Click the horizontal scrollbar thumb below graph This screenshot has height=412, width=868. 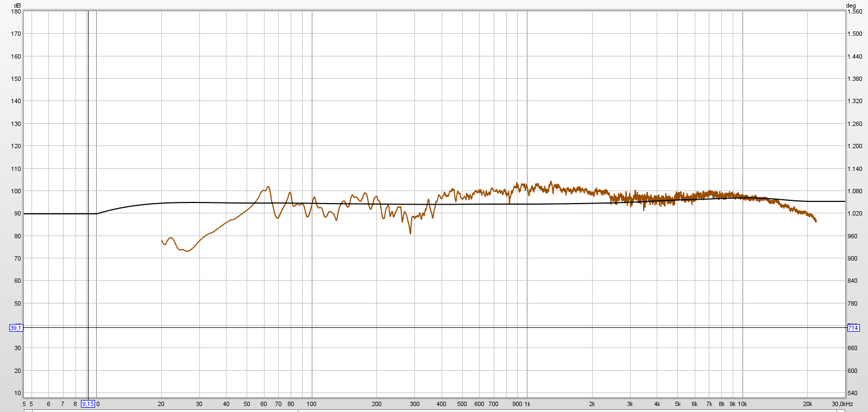click(x=165, y=410)
